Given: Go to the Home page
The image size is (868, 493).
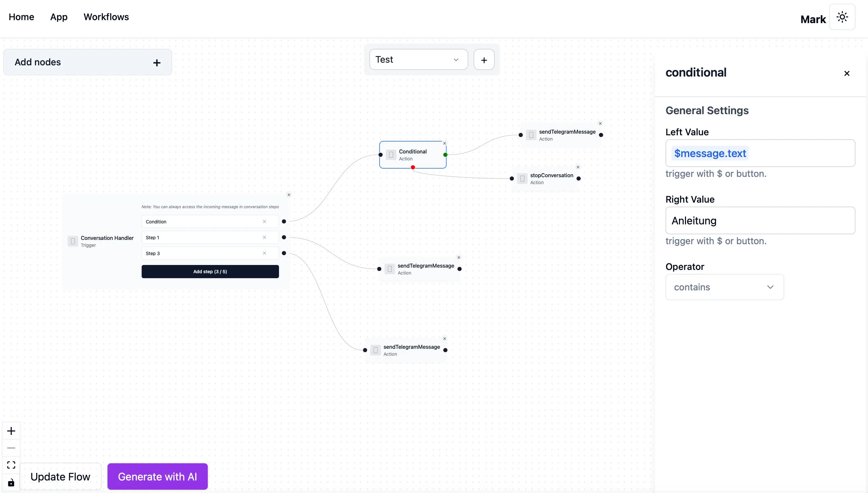Looking at the screenshot, I should (21, 17).
